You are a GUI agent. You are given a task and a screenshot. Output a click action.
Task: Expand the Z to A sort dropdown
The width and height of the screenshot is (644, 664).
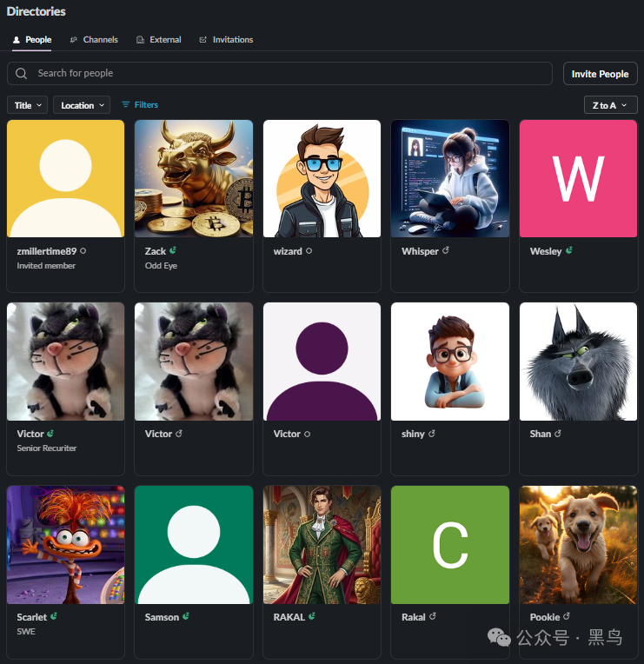[611, 105]
